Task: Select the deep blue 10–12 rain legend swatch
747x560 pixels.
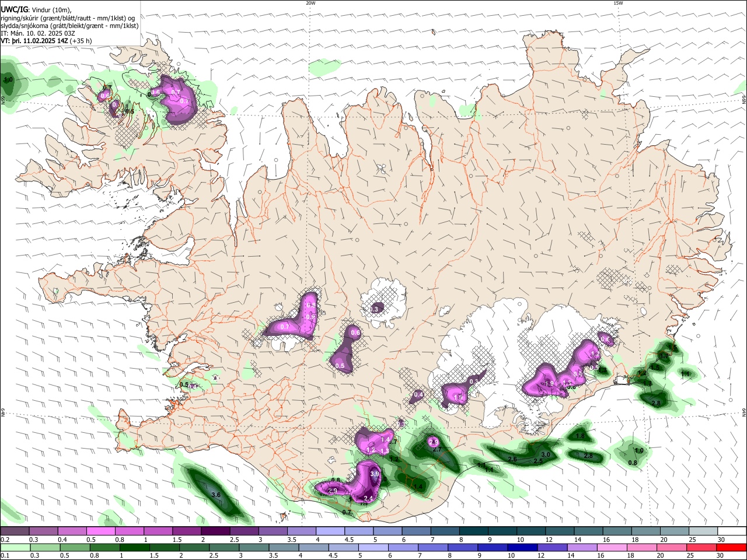Action: coord(523,547)
